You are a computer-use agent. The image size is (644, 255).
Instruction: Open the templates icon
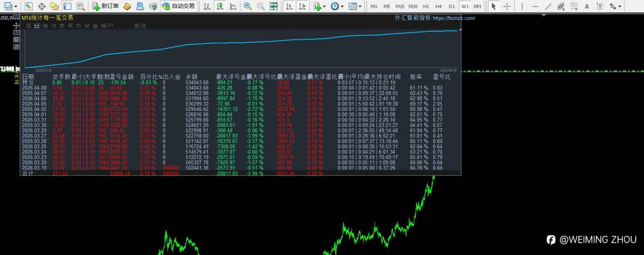click(353, 6)
